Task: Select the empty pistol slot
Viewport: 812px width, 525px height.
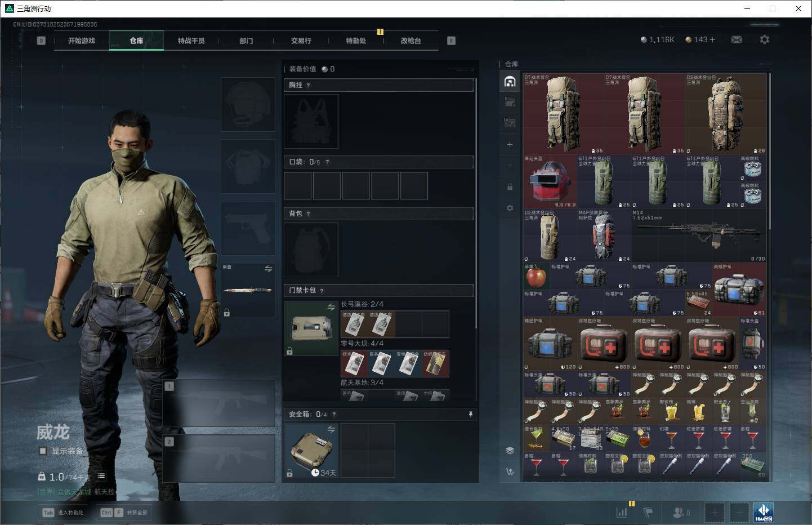Action: pyautogui.click(x=248, y=228)
